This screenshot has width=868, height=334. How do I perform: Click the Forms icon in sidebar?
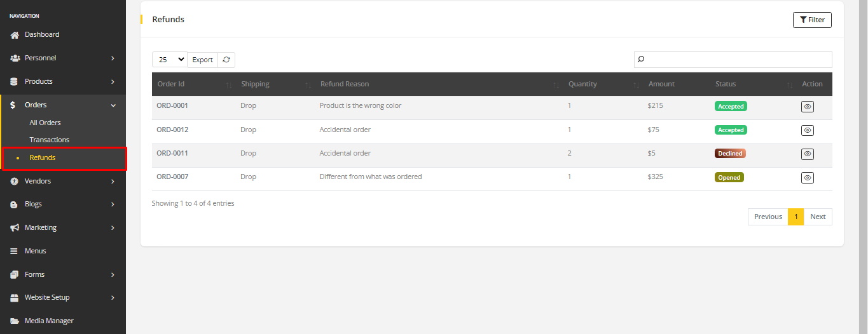15,274
